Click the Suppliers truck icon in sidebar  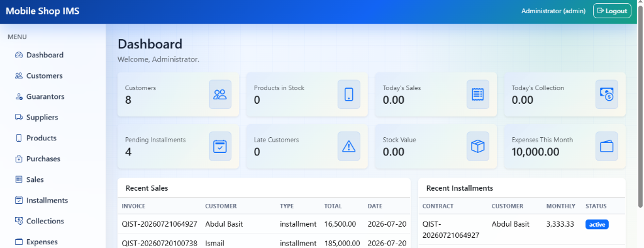click(18, 117)
